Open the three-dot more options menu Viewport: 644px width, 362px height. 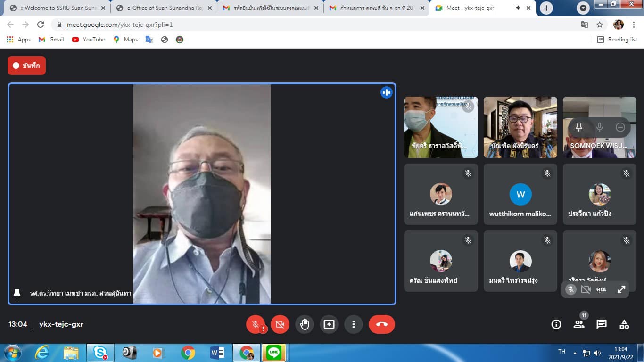353,324
